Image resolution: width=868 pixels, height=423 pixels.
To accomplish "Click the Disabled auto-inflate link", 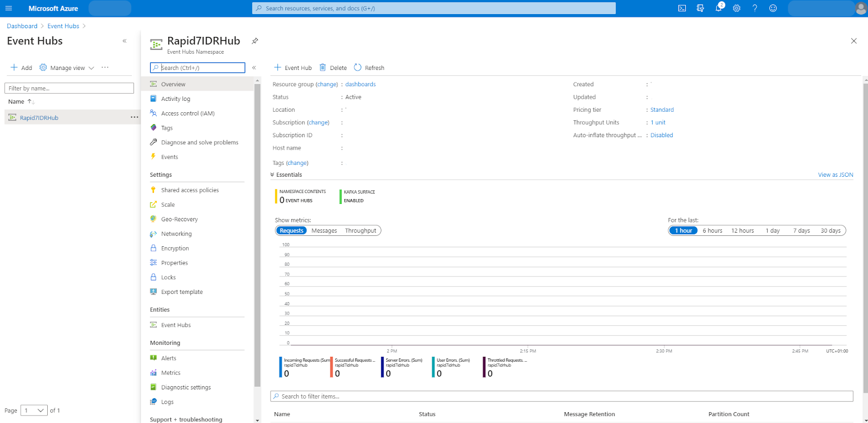I will point(661,135).
